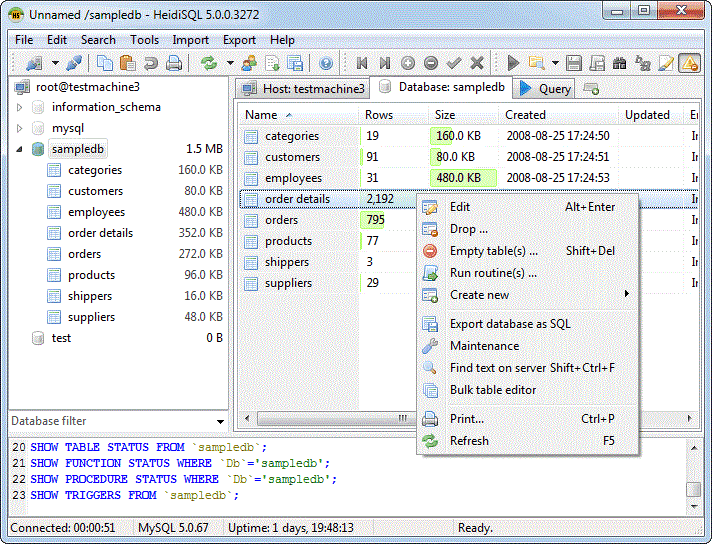Choose 'Export database as SQL' from context menu
Image resolution: width=712 pixels, height=544 pixels.
coord(510,324)
